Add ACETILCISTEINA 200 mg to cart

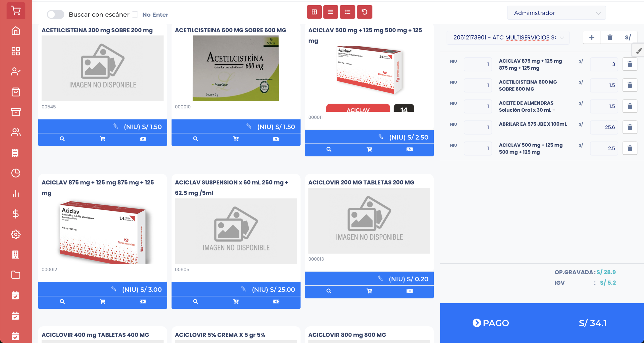click(102, 139)
